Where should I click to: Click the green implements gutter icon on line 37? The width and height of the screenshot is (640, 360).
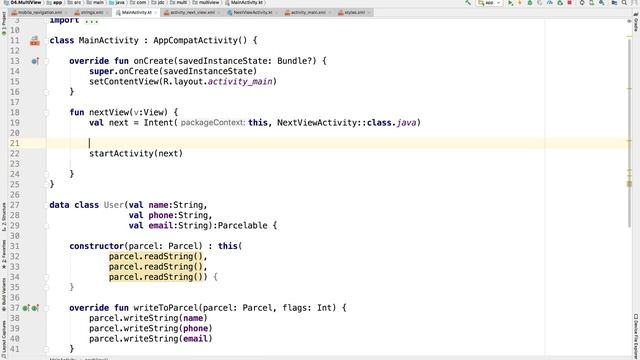click(26, 308)
